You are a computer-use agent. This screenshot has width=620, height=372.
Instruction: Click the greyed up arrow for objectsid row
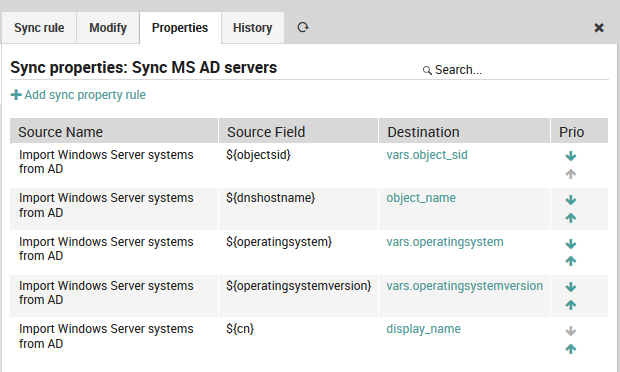coord(570,174)
